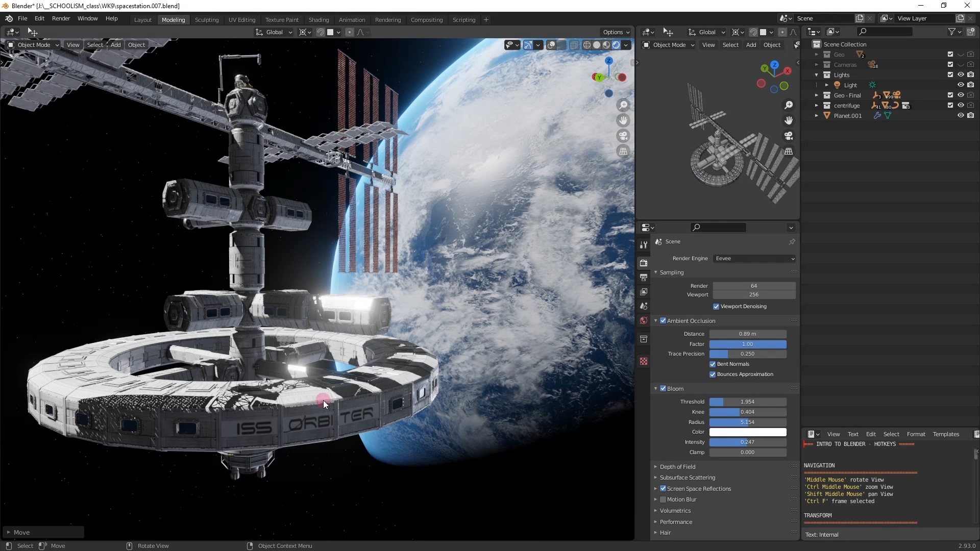Click the Options button in viewport header
This screenshot has height=551, width=980.
pyautogui.click(x=616, y=32)
